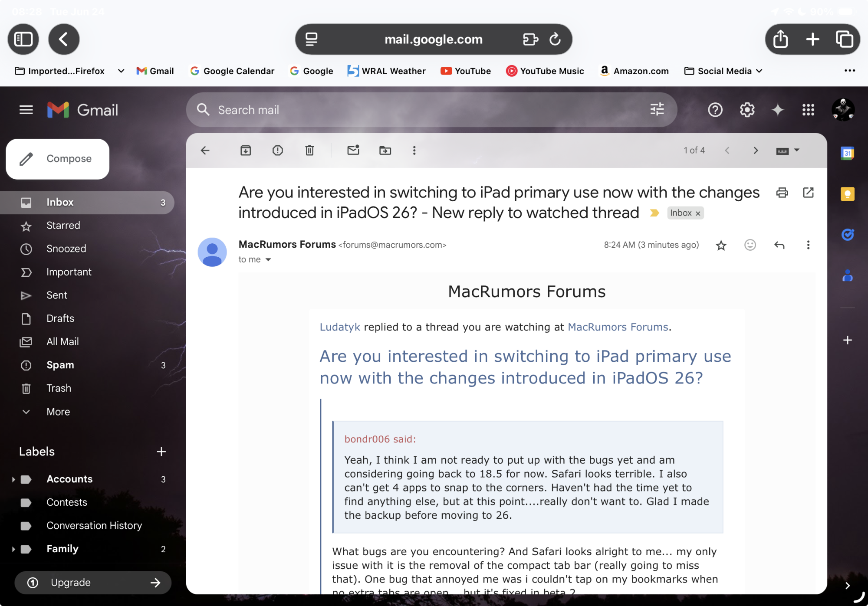
Task: Reply using the arrow icon
Action: 779,245
